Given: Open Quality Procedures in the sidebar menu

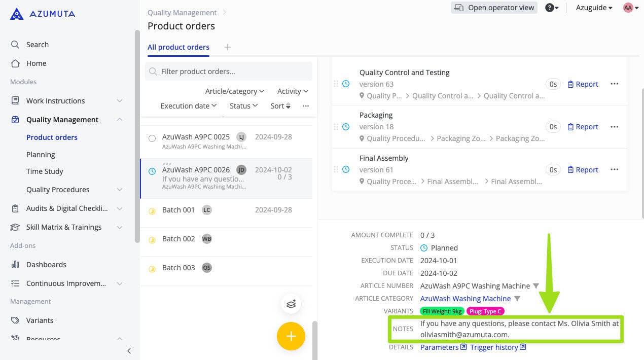Looking at the screenshot, I should click(57, 189).
